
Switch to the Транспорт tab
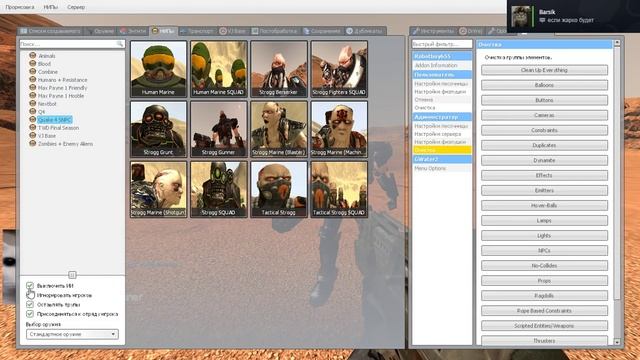coord(197,31)
